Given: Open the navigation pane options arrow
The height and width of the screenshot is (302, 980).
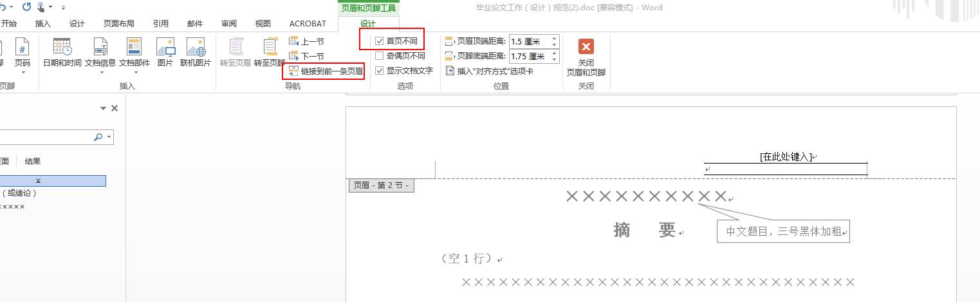Looking at the screenshot, I should [x=103, y=108].
